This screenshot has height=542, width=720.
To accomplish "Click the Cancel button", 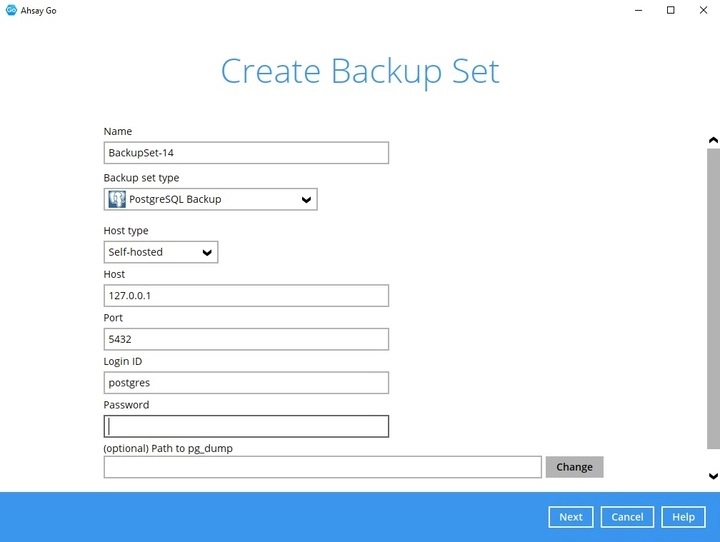I will coord(627,517).
